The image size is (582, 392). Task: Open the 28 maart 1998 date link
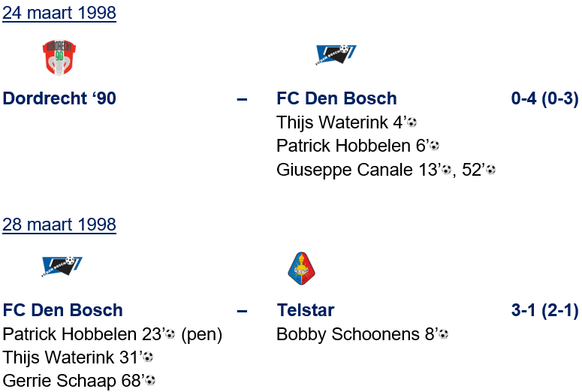click(59, 225)
